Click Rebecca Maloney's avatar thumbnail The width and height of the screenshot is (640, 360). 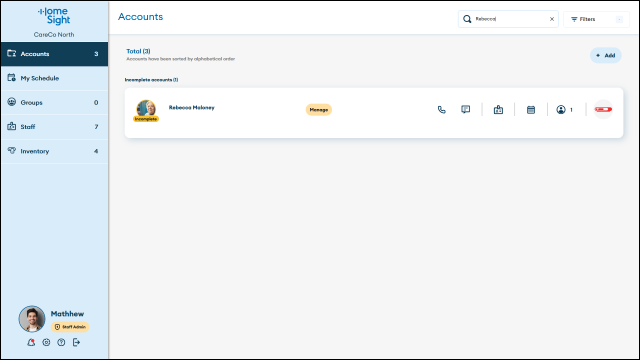(x=146, y=109)
